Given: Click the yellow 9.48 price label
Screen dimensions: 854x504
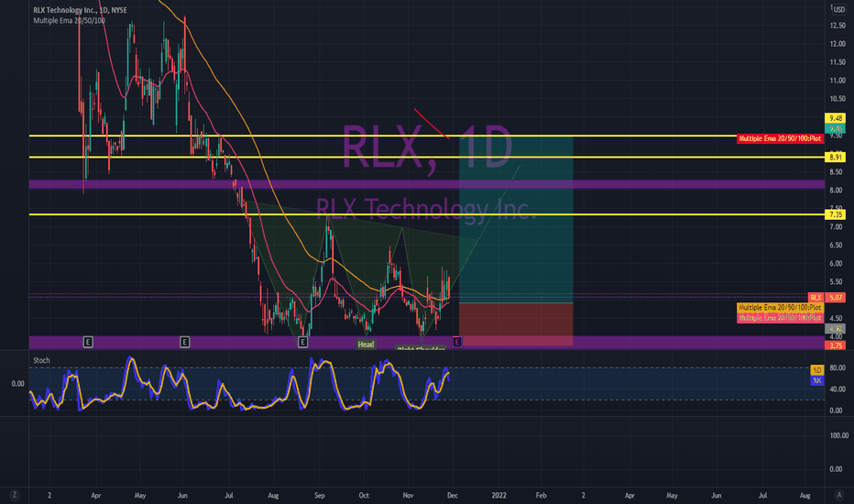Looking at the screenshot, I should pos(836,117).
